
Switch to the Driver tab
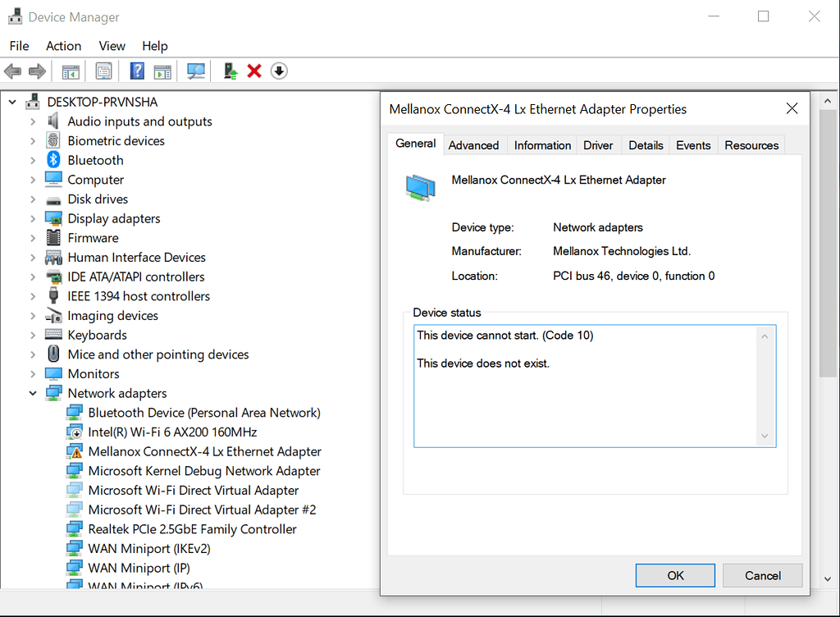pos(598,144)
